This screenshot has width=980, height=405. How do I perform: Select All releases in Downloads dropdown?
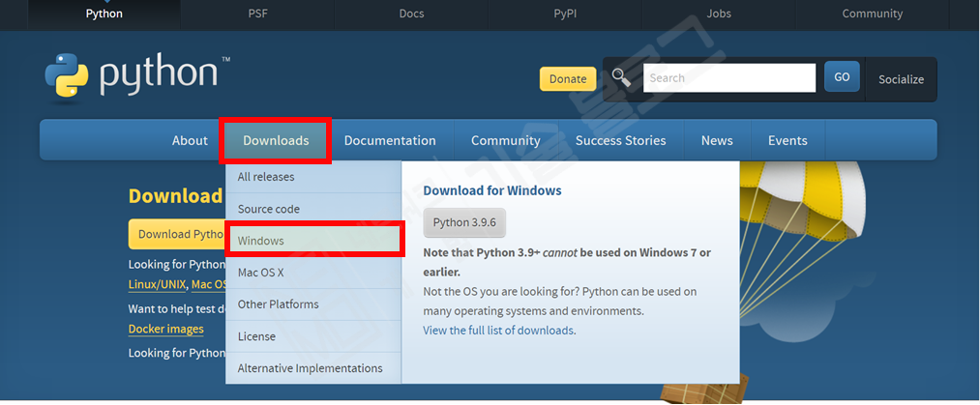[313, 177]
